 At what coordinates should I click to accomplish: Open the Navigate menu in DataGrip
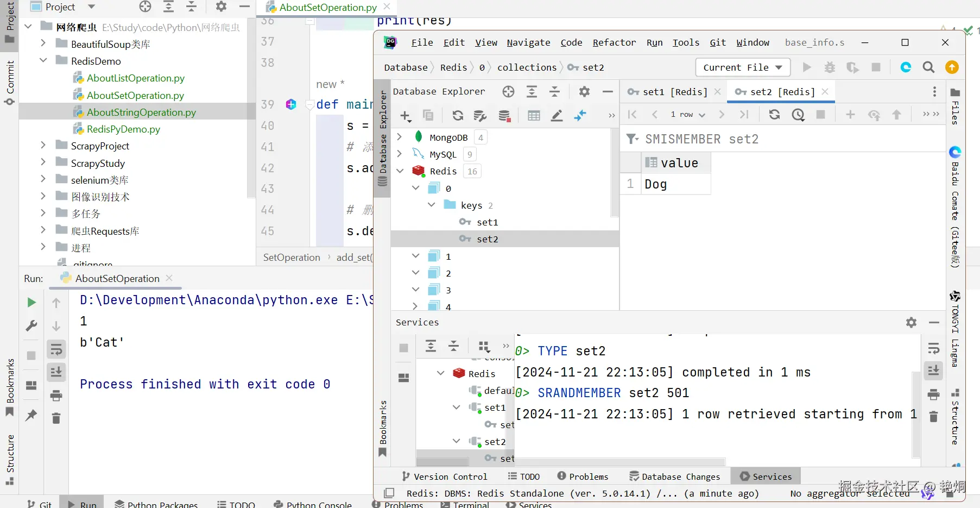click(x=528, y=42)
